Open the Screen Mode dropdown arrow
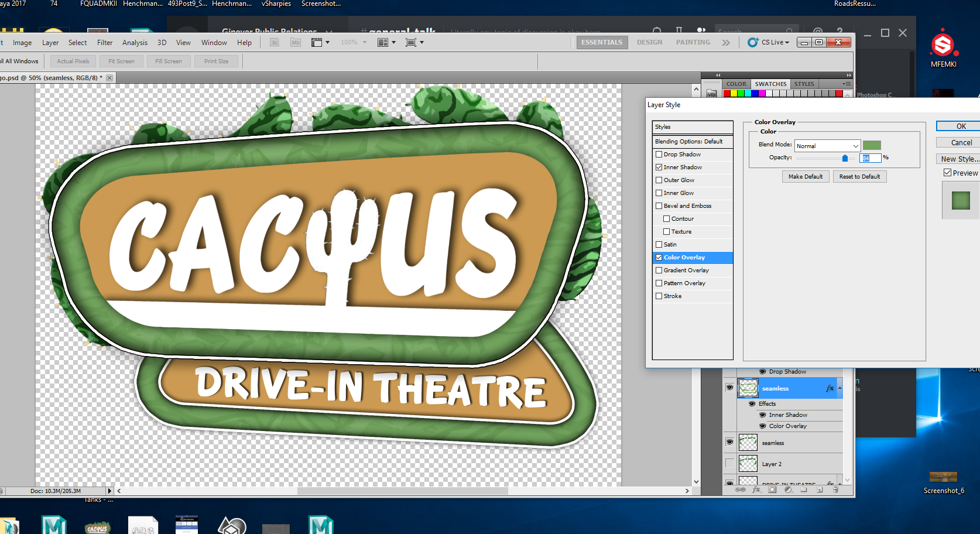The image size is (980, 534). click(422, 42)
